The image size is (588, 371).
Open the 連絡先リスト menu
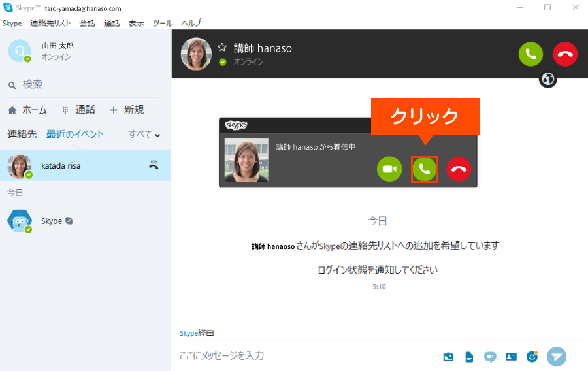tap(50, 24)
